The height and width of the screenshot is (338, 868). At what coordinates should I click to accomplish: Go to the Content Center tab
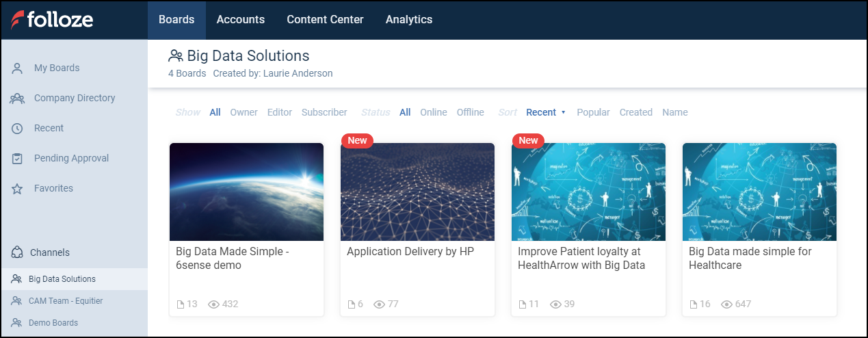[x=325, y=20]
